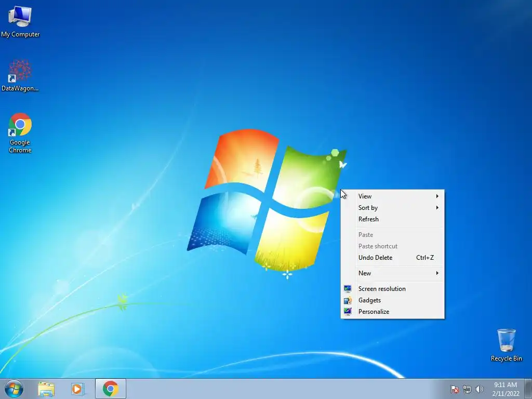Open Action Center flag in tray
The image size is (532, 399).
pos(454,389)
